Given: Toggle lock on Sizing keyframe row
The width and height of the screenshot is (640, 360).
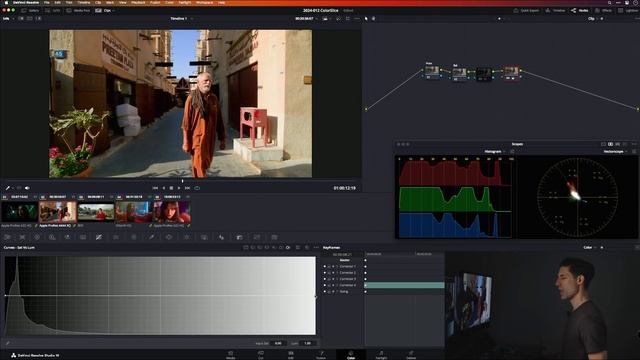Looking at the screenshot, I should pos(329,291).
